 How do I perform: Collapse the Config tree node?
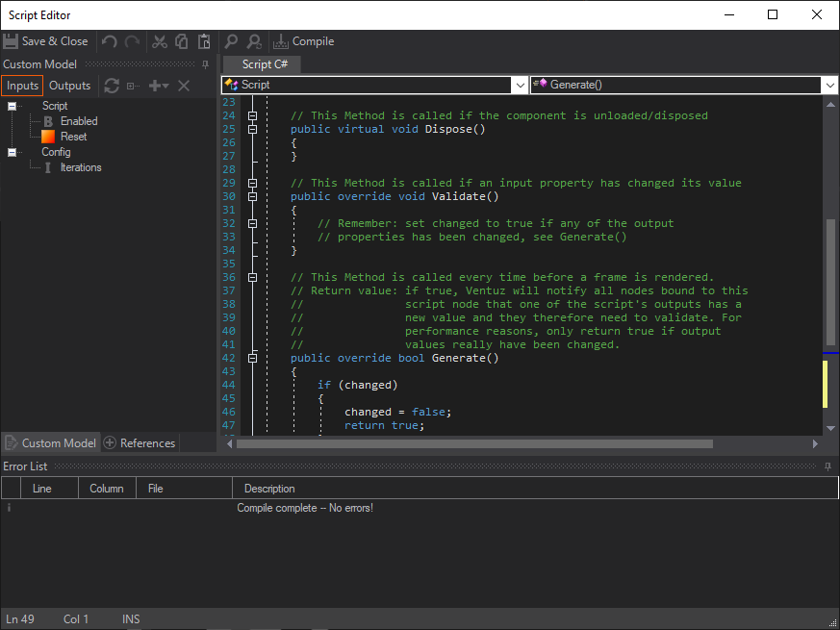[x=12, y=151]
